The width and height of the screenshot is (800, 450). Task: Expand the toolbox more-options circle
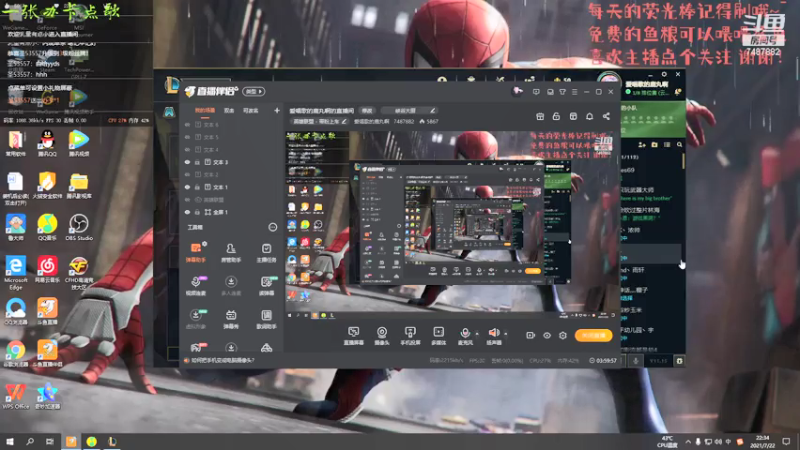coord(272,228)
